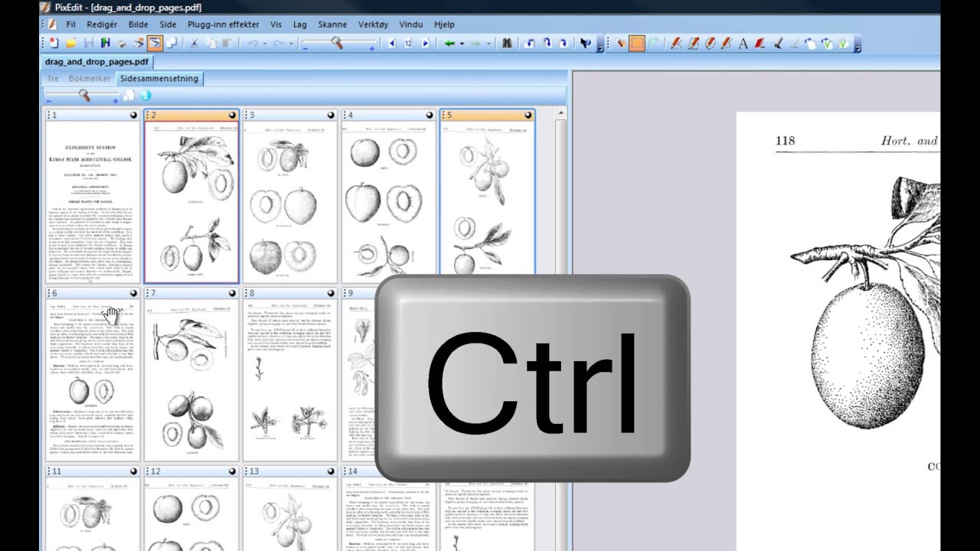Screen dimensions: 980x551
Task: Toggle the marker dot on page 8 thumbnail
Action: point(331,293)
